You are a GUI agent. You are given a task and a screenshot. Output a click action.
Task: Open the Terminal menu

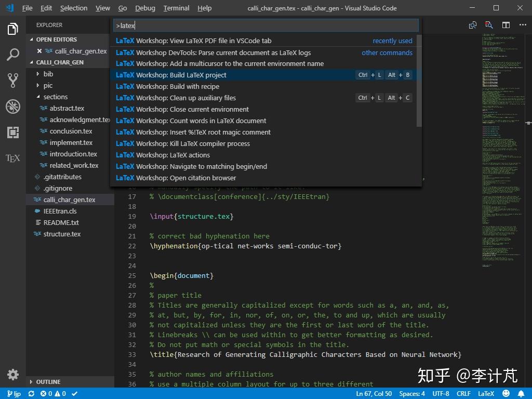tap(176, 8)
